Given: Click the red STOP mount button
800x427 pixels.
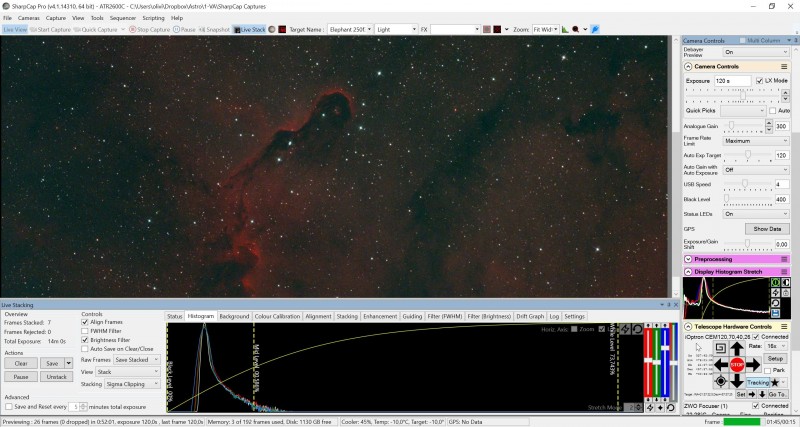Looking at the screenshot, I should [737, 365].
